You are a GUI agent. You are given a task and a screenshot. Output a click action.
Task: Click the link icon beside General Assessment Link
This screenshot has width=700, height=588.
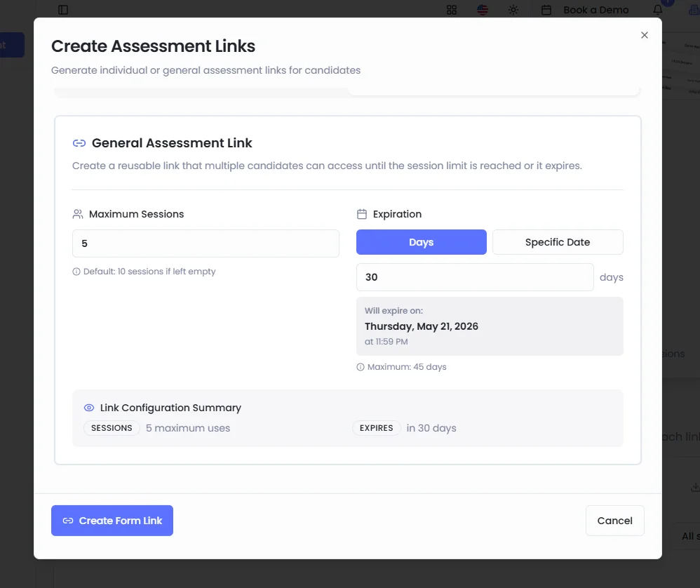pyautogui.click(x=79, y=143)
